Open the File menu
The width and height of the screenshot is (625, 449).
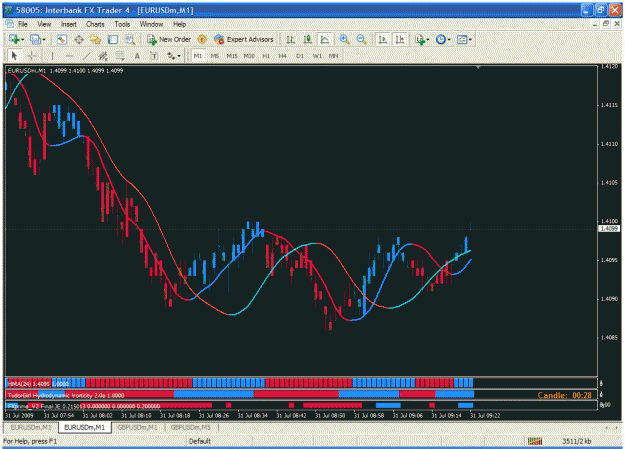(23, 24)
